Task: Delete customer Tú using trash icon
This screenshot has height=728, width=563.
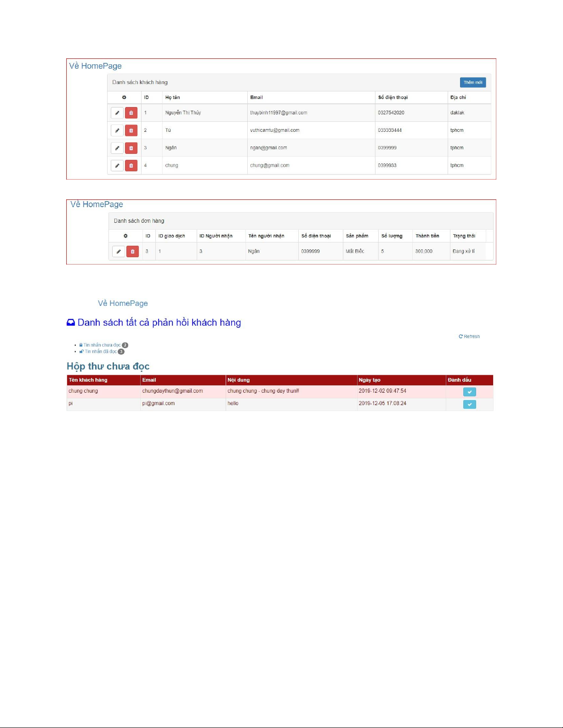Action: pyautogui.click(x=131, y=130)
